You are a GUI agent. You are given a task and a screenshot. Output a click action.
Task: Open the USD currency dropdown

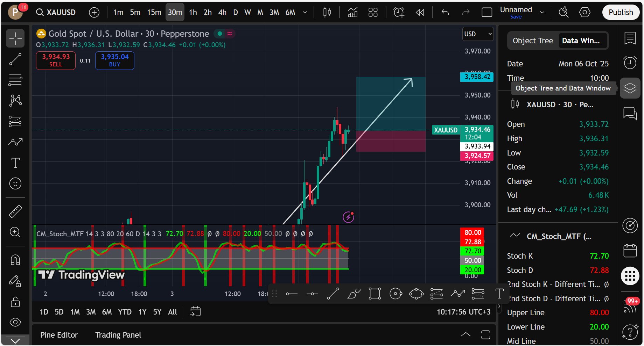point(478,34)
